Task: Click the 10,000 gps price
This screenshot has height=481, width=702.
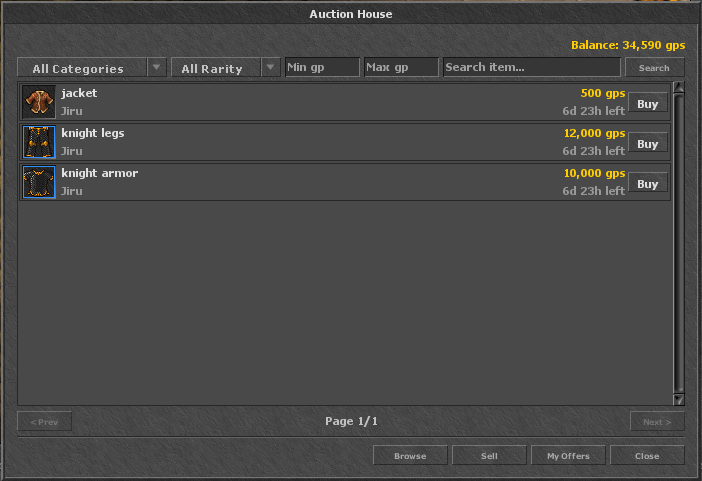Action: coord(595,173)
